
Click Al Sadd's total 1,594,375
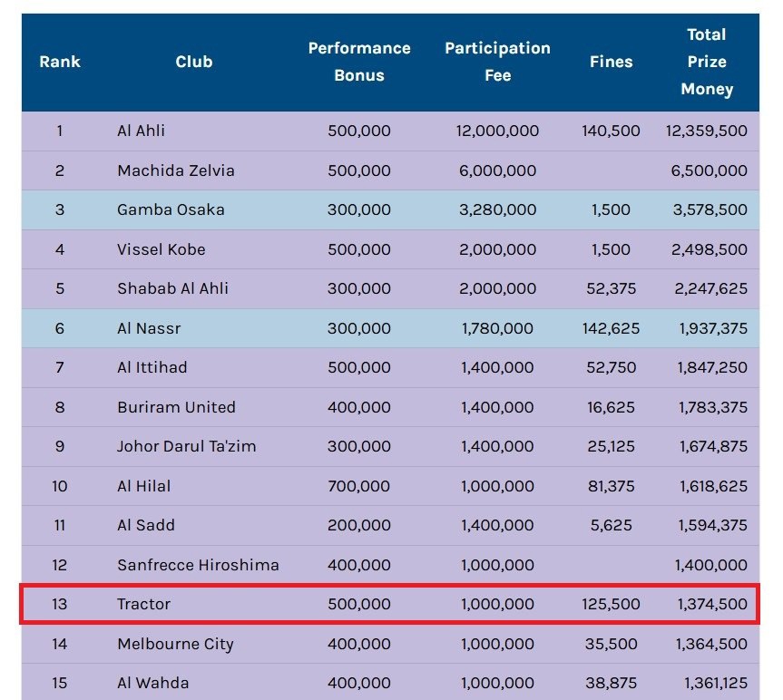coord(712,525)
